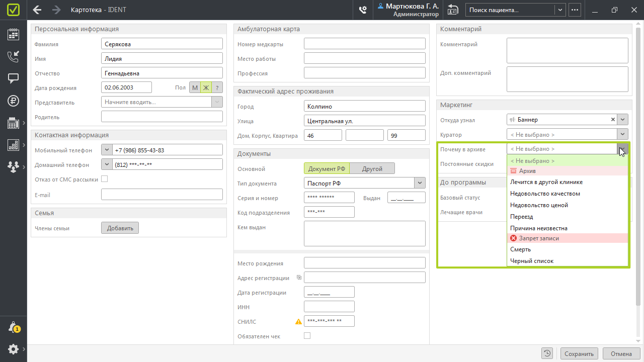Clear the Баннер value with the X icon

tap(613, 120)
